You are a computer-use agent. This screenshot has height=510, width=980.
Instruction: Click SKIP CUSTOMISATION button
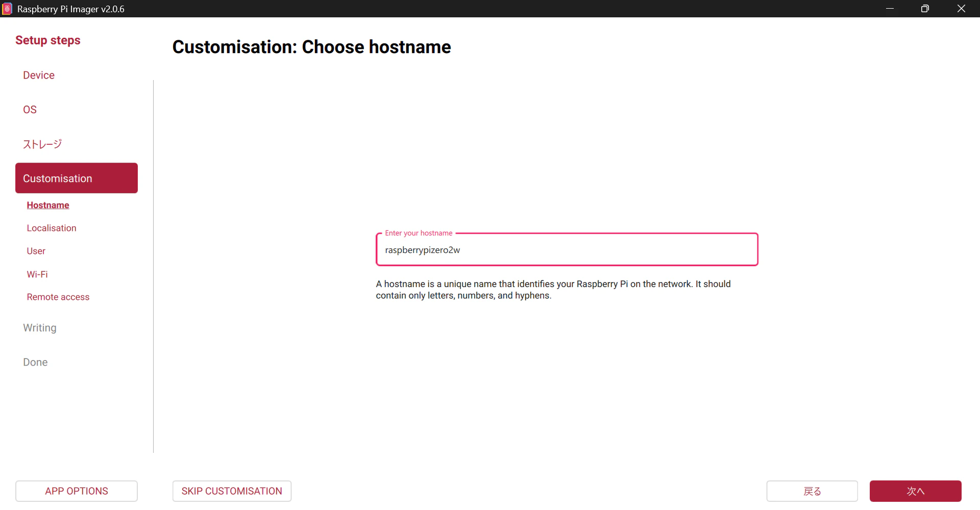tap(232, 491)
